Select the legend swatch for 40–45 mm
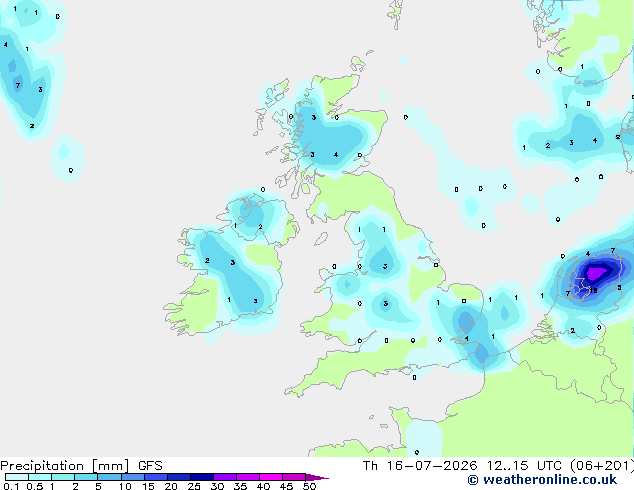The width and height of the screenshot is (634, 490). (x=271, y=477)
